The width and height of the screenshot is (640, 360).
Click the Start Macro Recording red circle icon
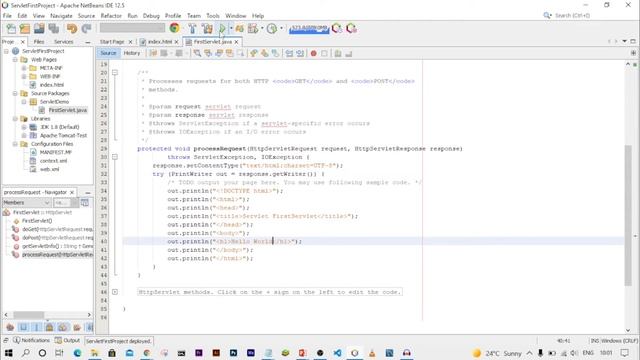point(313,53)
